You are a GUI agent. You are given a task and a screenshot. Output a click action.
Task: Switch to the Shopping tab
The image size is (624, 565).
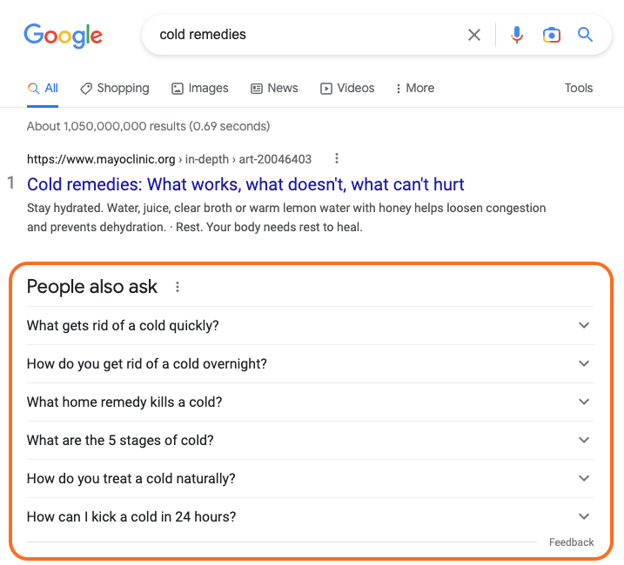pos(115,88)
